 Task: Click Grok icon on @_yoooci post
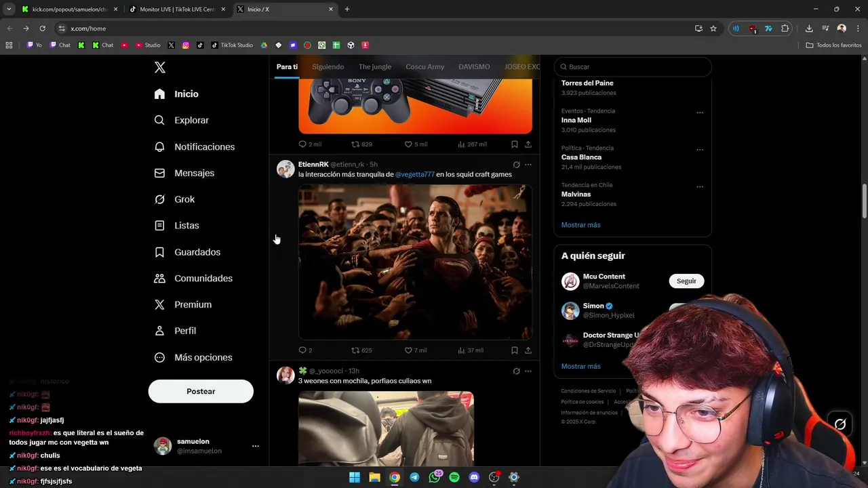pos(516,371)
